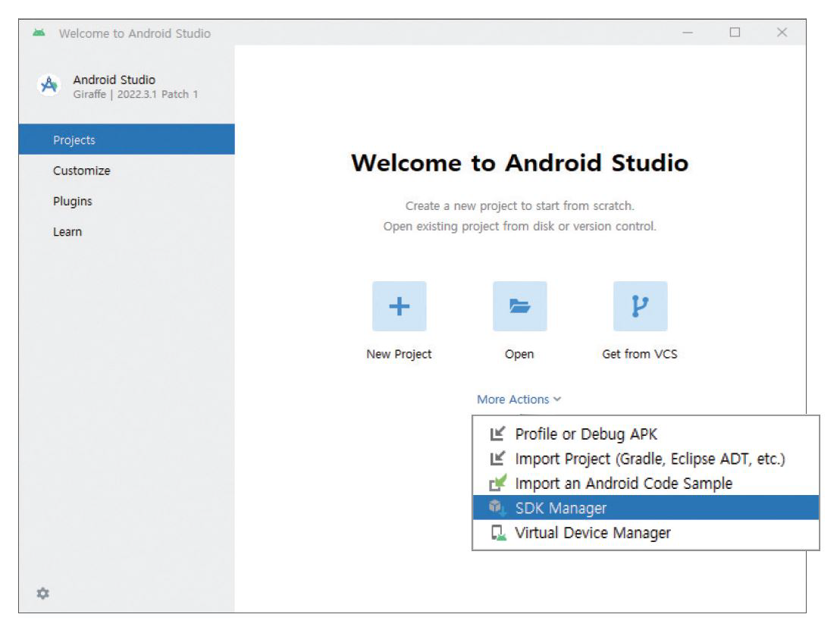
Task: Choose Profile or Debug APK
Action: (x=645, y=434)
